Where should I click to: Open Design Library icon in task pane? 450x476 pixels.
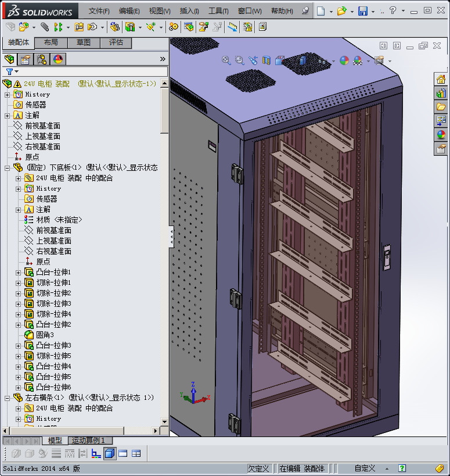click(x=441, y=93)
